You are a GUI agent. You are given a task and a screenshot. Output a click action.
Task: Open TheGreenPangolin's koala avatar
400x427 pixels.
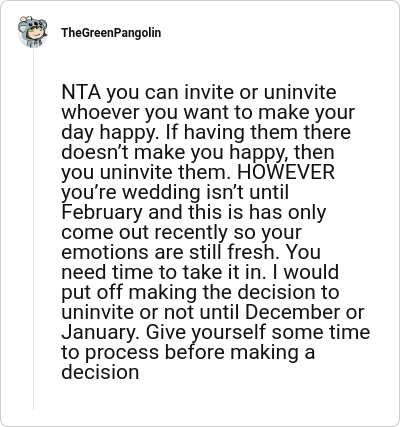pos(32,32)
